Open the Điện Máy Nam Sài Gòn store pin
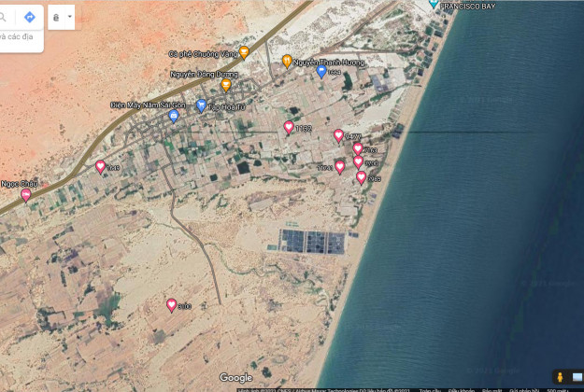The width and height of the screenshot is (584, 392). 173,116
